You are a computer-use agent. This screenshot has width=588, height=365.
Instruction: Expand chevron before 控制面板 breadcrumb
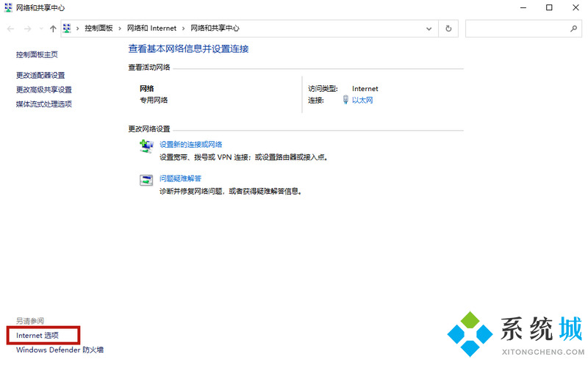[78, 29]
